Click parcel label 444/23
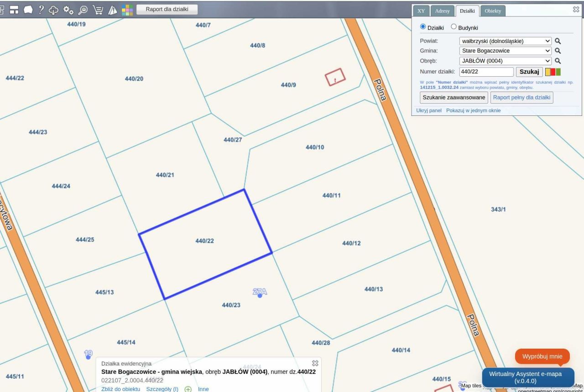Screen dimensions: 584x392 click(x=38, y=132)
